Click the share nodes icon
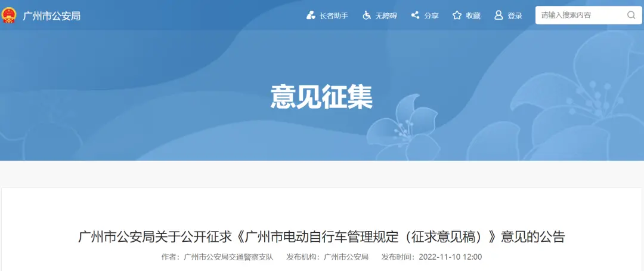This screenshot has width=644, height=271. pos(415,15)
